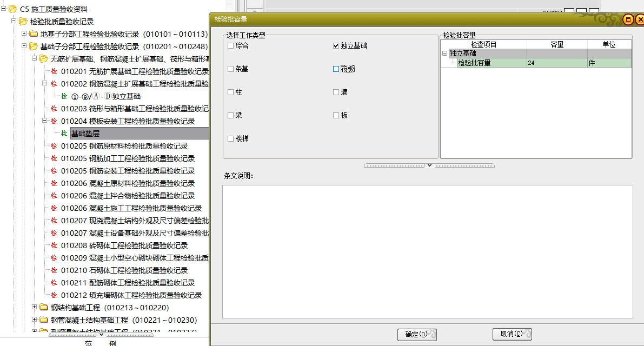Expand 地基子分部工程检验批验收记录 folder
Image resolution: width=644 pixels, height=346 pixels.
pyautogui.click(x=24, y=33)
